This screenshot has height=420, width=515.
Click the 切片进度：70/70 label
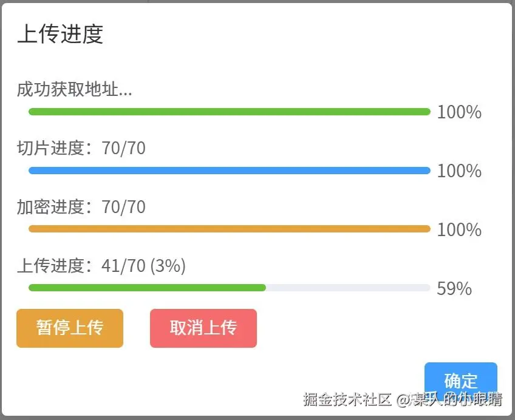(81, 148)
